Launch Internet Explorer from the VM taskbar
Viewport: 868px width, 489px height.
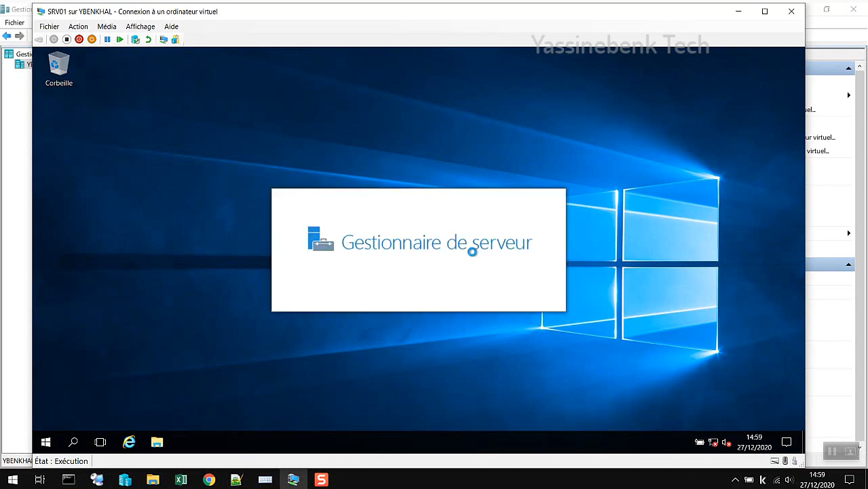(129, 442)
